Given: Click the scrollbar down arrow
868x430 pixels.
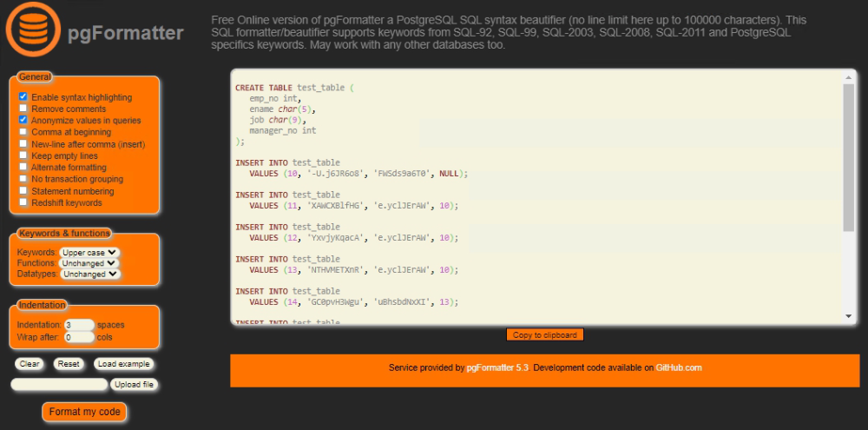Looking at the screenshot, I should pos(849,316).
